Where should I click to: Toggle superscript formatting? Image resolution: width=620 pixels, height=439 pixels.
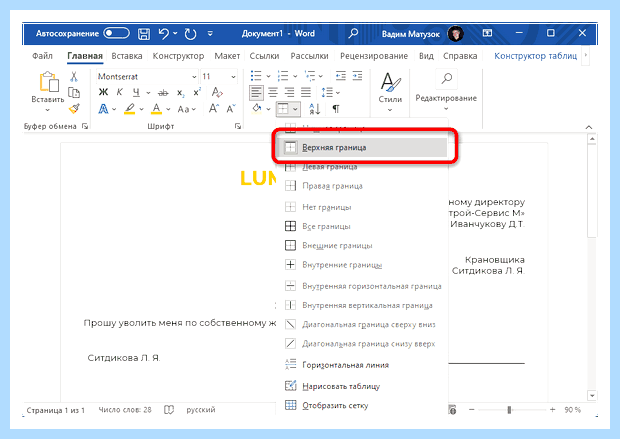point(197,92)
